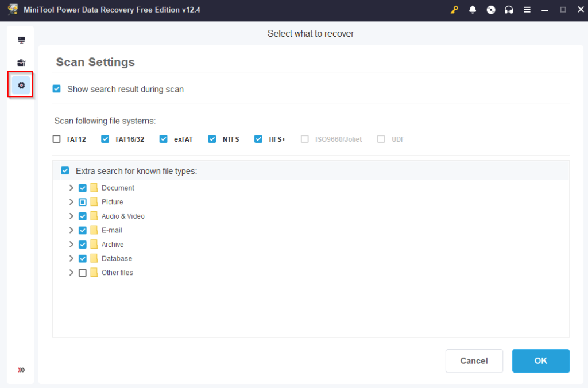Click the FAT16/32 label text
588x388 pixels.
(130, 139)
